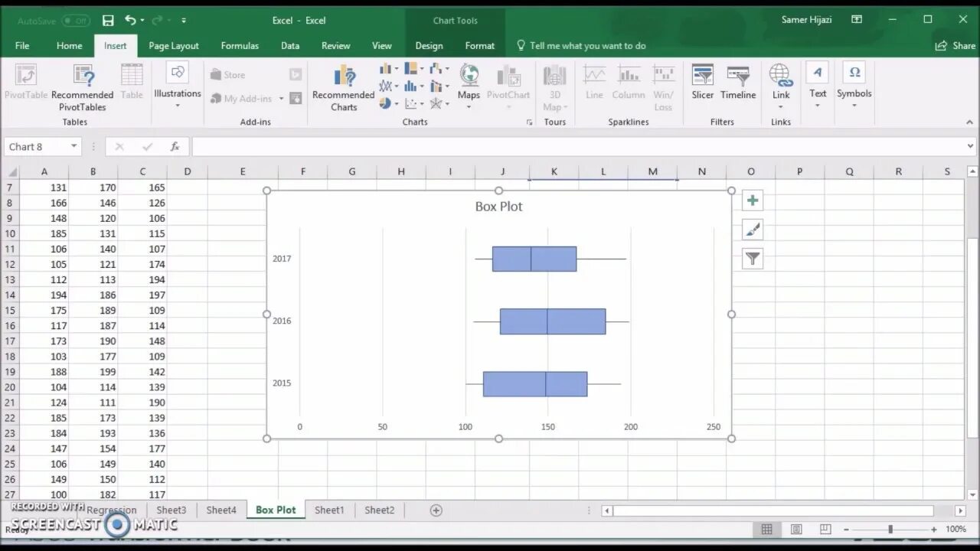Switch to the Page Layout tab
This screenshot has height=551, width=980.
point(174,46)
